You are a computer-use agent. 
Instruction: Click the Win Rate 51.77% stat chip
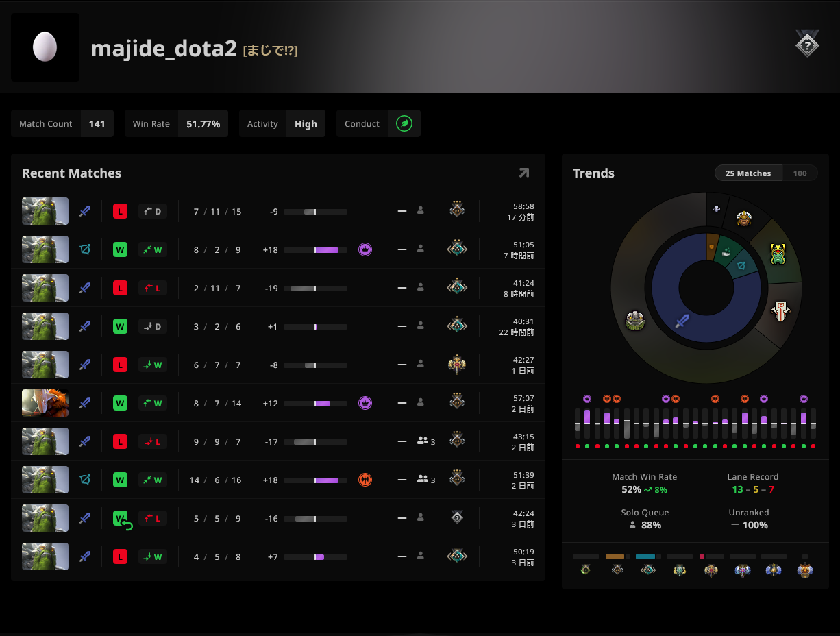point(176,124)
